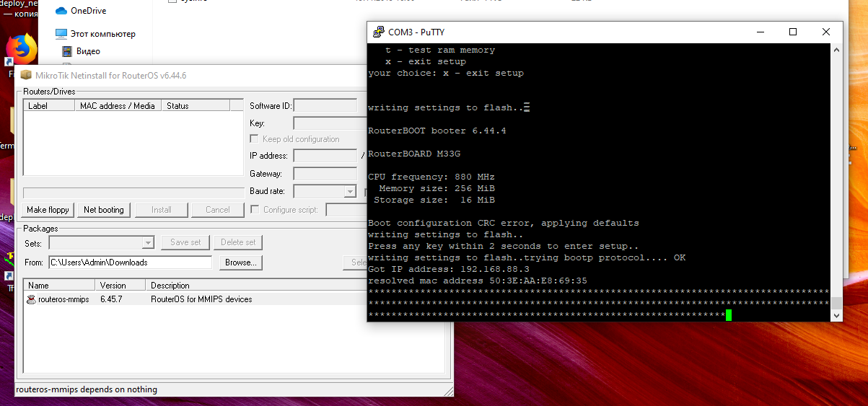
Task: Click the 'Make floppy' button
Action: 48,210
